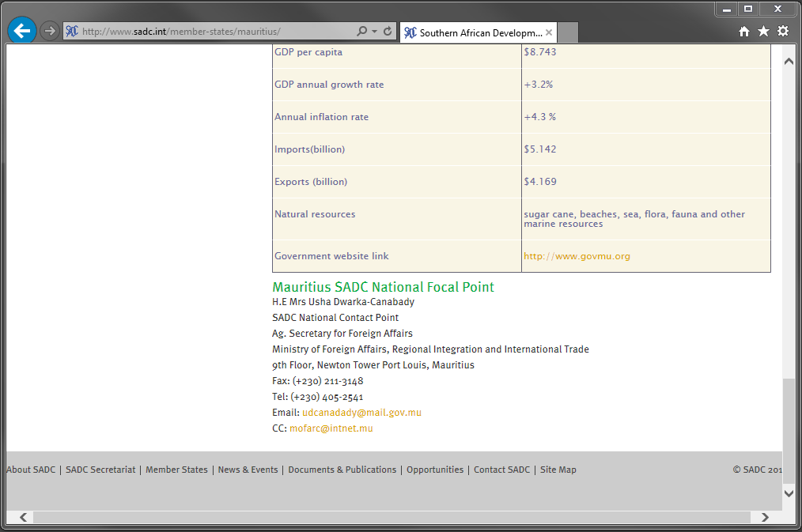Open SADC Secretariat footer link
The width and height of the screenshot is (802, 532).
click(x=100, y=470)
